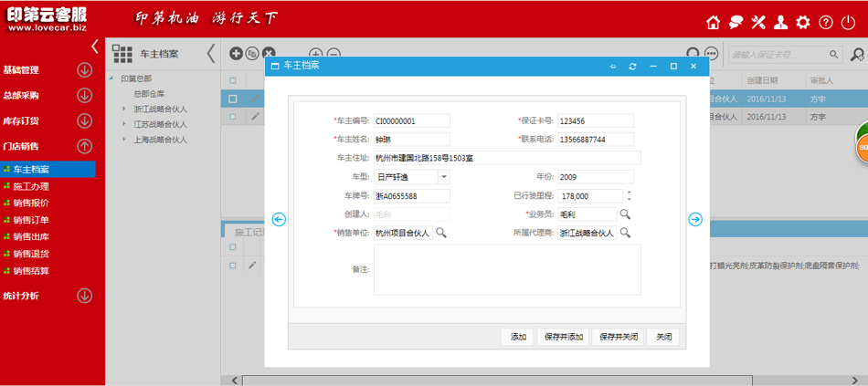
Task: Open the chat messages icon in header
Action: click(736, 23)
